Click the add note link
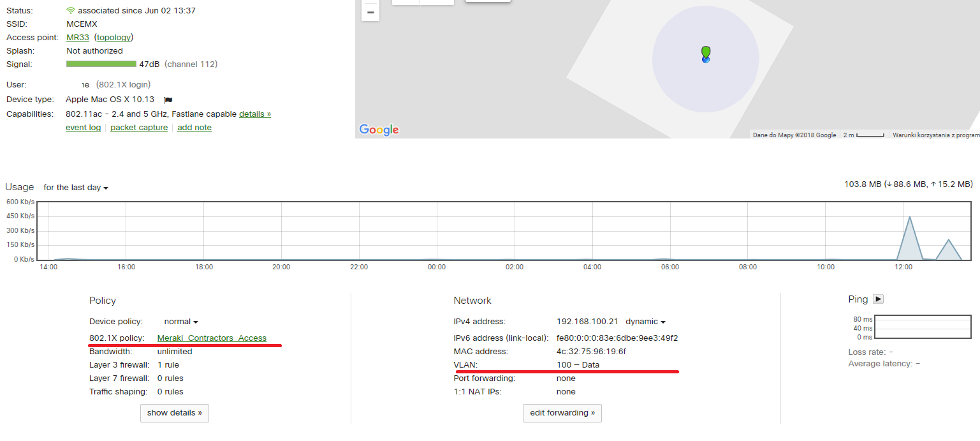This screenshot has width=980, height=441. (x=194, y=128)
